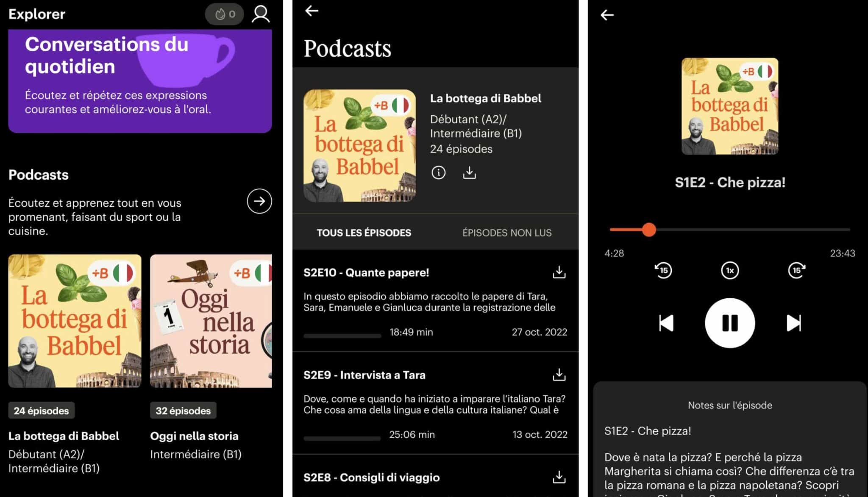Open La bottega di Babbel cover in Explorer

point(75,321)
